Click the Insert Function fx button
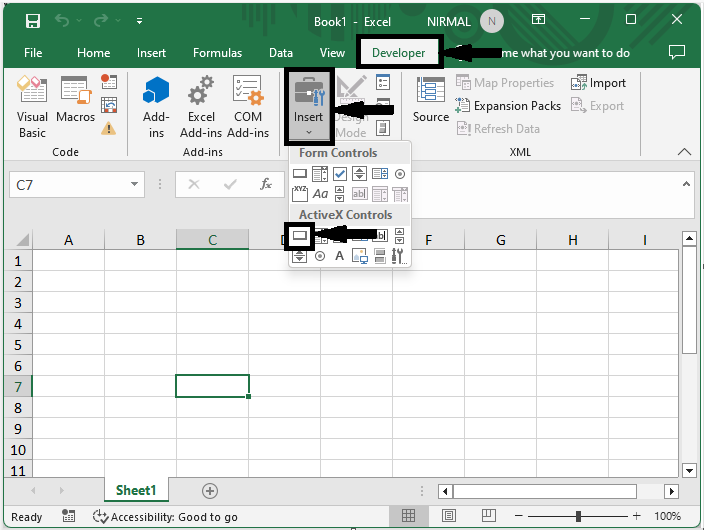Viewport: 704px width, 530px height. point(266,184)
